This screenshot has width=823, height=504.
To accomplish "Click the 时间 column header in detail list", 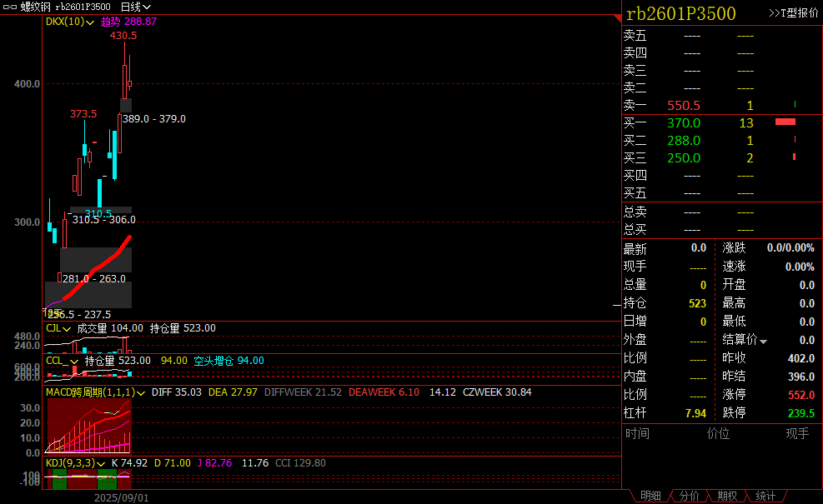I will point(637,433).
